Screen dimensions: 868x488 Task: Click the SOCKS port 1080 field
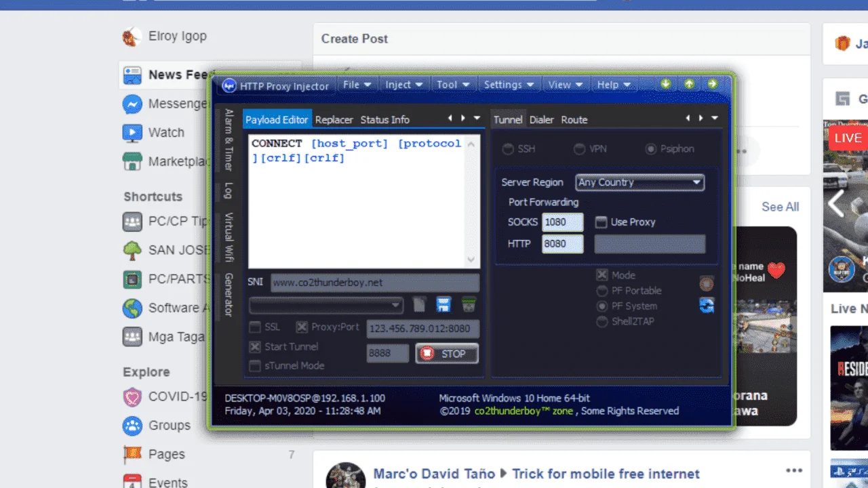(x=563, y=222)
